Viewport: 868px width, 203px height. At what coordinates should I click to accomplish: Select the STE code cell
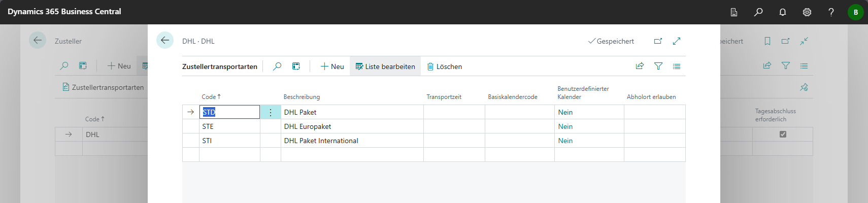click(229, 126)
